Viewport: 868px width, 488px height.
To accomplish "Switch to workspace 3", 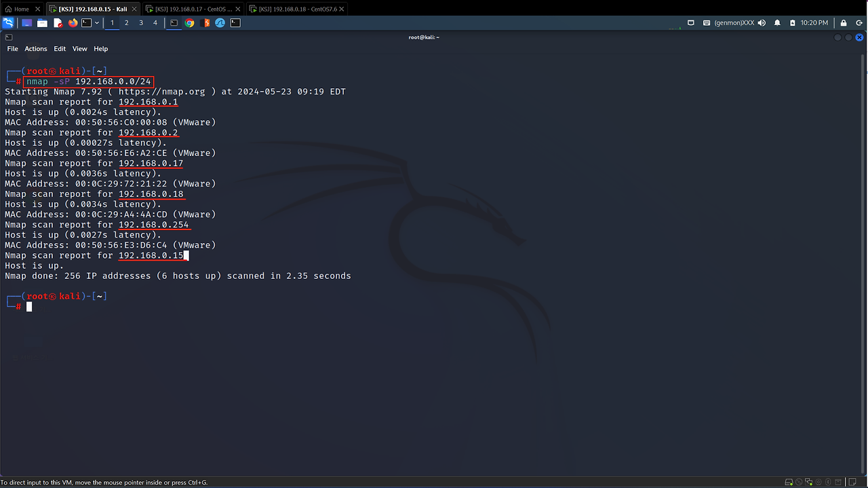I will click(x=141, y=23).
